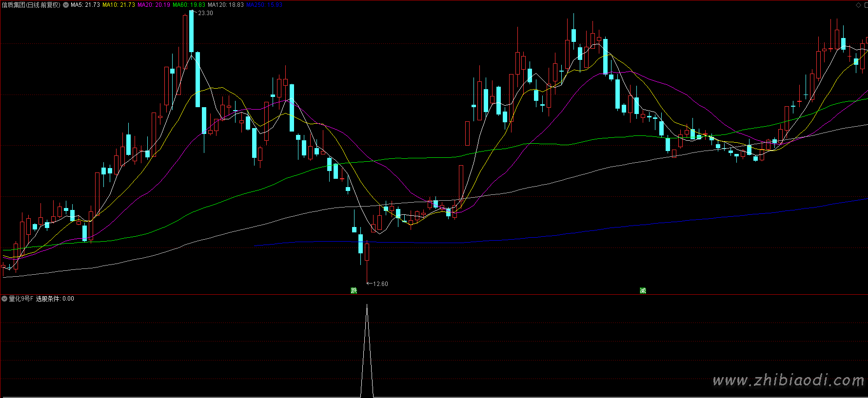
Task: Click the diamond icon in top-right corner
Action: (858, 5)
